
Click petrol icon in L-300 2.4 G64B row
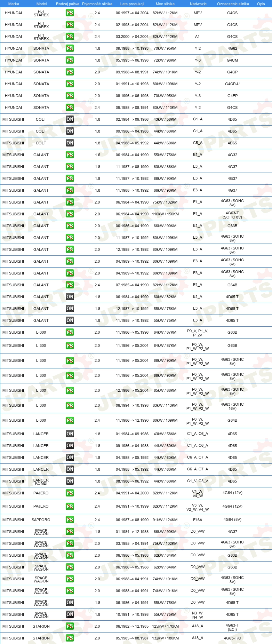coord(70,420)
